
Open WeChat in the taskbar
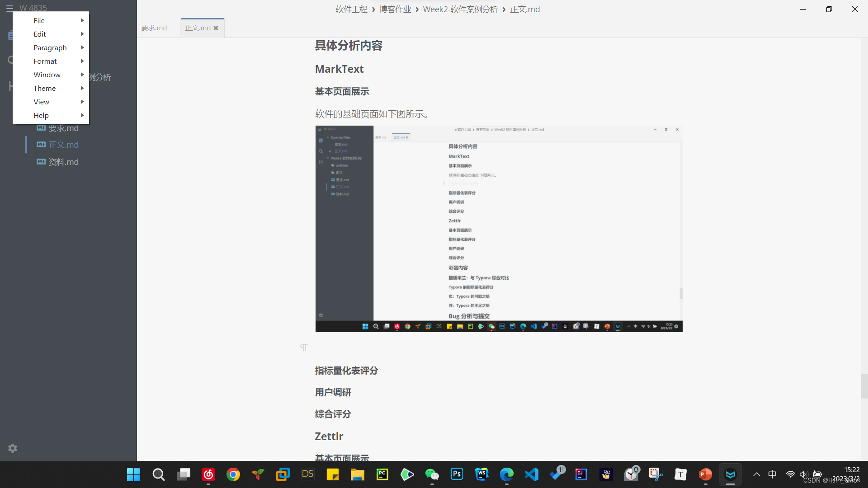click(x=432, y=474)
